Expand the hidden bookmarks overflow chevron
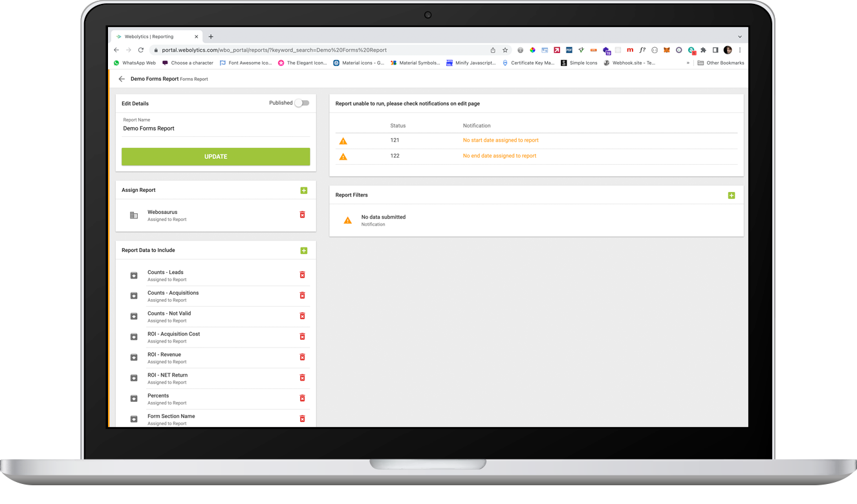857x504 pixels. pyautogui.click(x=688, y=63)
